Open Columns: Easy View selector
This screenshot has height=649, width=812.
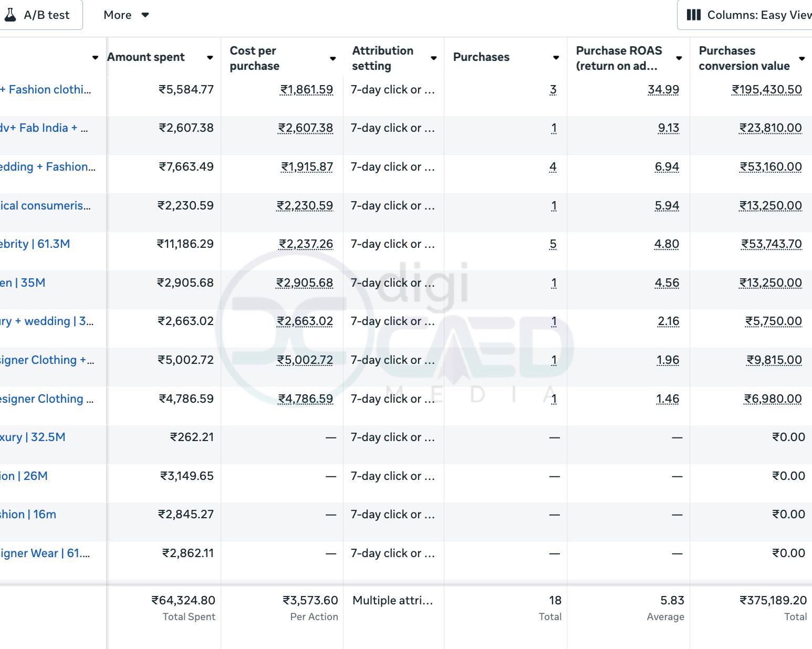click(751, 15)
